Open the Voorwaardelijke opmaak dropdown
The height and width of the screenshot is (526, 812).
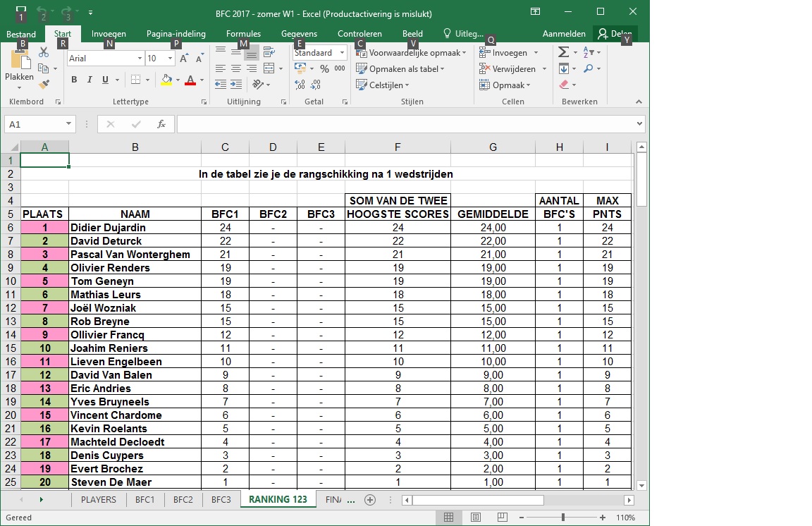(464, 53)
